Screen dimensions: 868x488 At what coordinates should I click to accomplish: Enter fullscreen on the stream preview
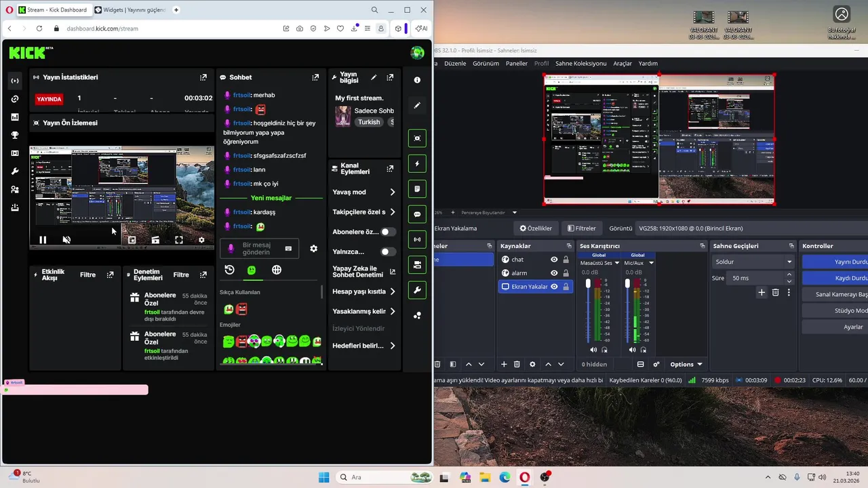tap(179, 240)
